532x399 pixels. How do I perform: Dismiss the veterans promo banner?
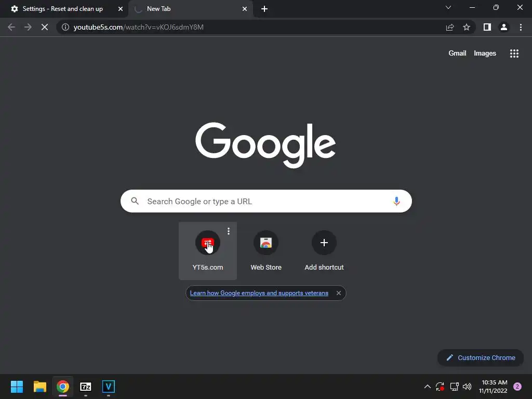(x=339, y=293)
